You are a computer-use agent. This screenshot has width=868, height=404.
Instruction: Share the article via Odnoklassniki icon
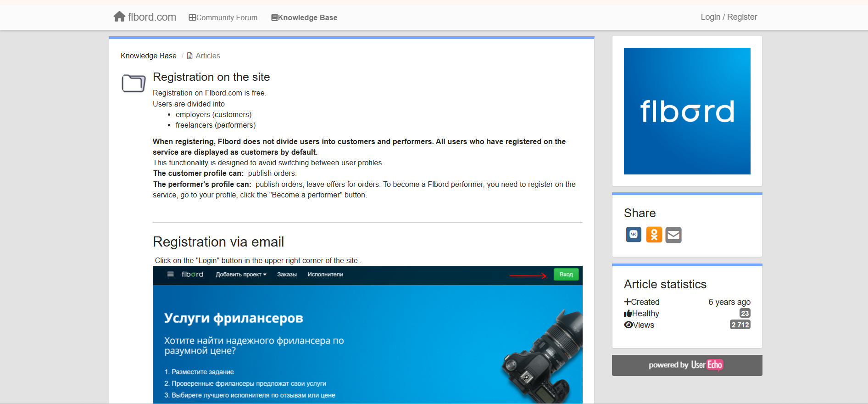pos(654,235)
